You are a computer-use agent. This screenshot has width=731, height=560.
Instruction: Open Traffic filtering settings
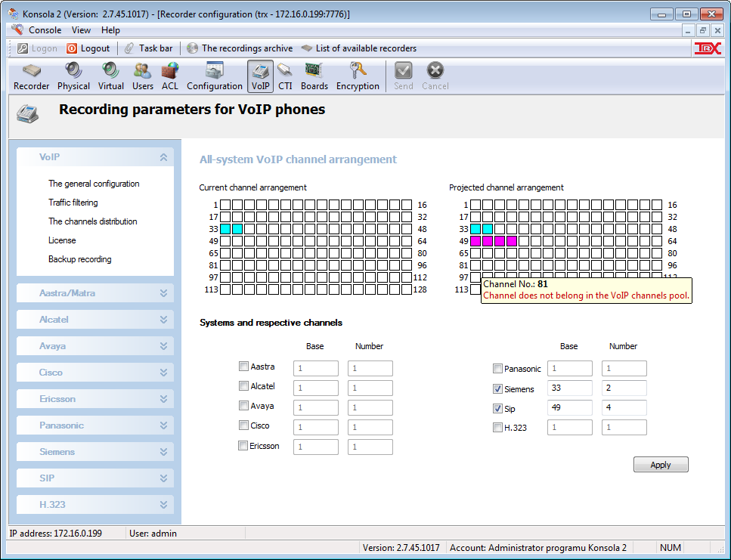point(73,203)
